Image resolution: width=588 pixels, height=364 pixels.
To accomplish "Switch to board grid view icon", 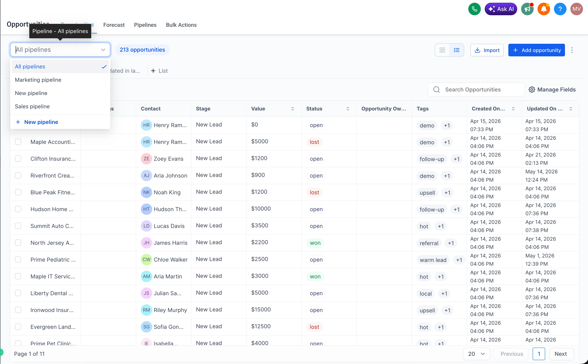I will 442,50.
